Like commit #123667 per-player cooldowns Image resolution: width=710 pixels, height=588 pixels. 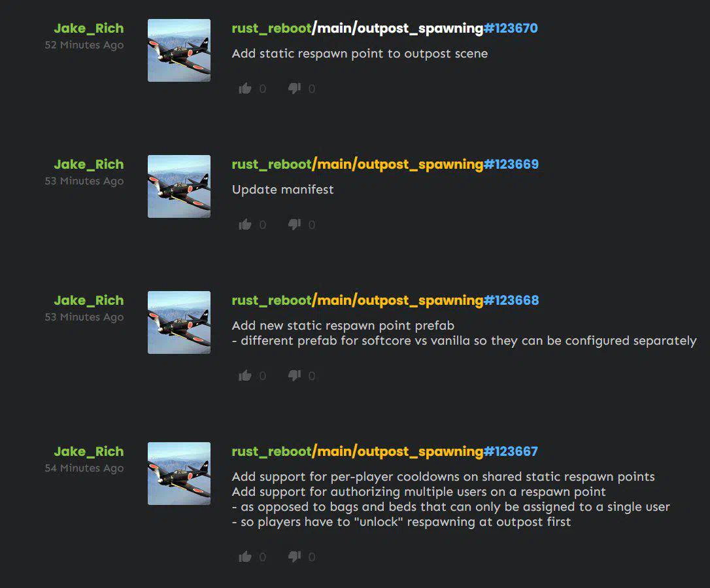click(x=245, y=557)
